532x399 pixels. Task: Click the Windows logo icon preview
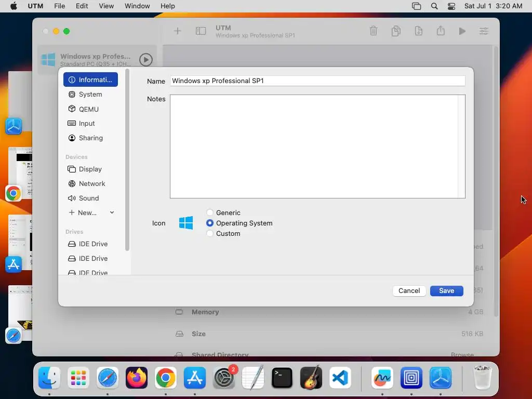[186, 223]
